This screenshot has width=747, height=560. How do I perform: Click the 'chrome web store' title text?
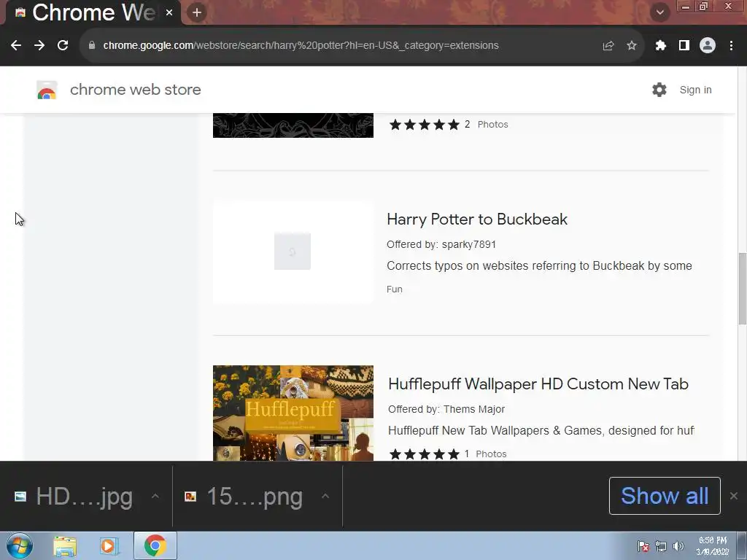pos(135,90)
